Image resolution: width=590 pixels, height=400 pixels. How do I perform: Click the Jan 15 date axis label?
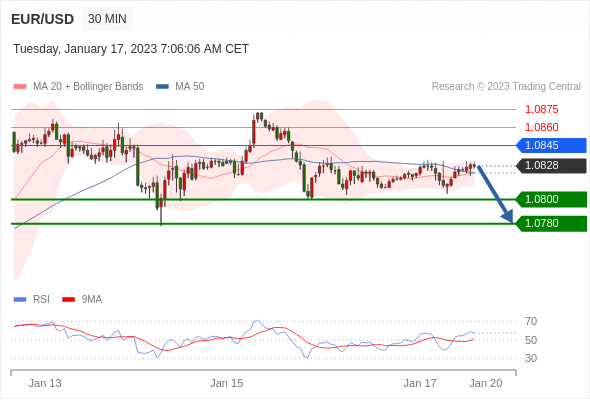tap(227, 383)
